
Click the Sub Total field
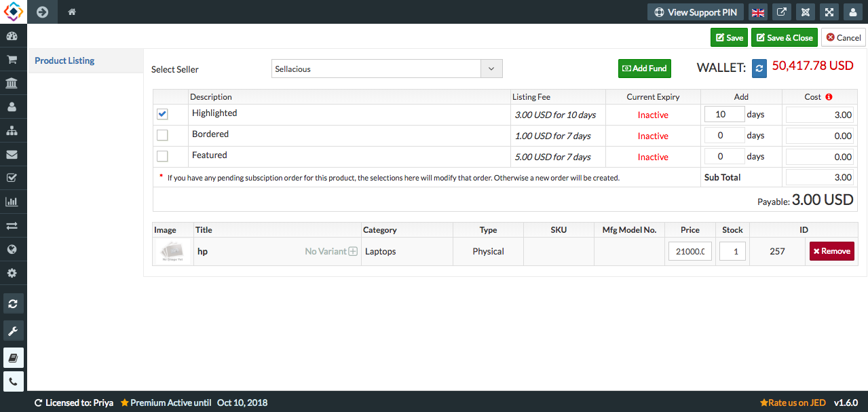820,177
